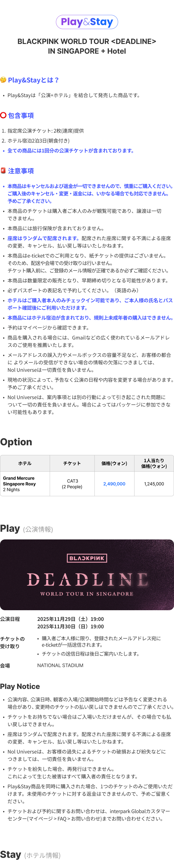Screen dimensions: 174x868
Task: Click the Option section heading
Action: tap(16, 442)
